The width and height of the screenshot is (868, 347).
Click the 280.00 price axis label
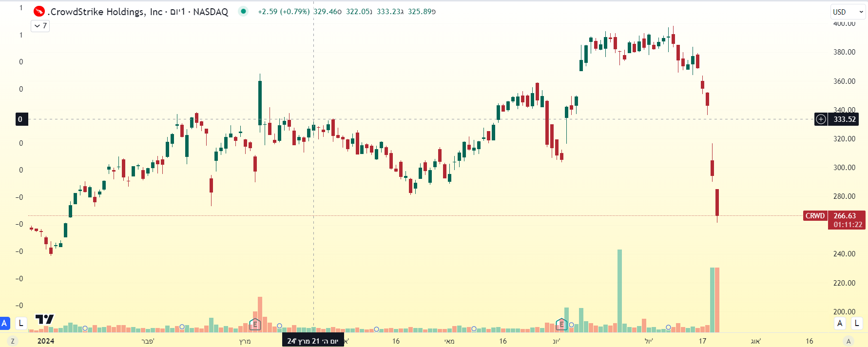pyautogui.click(x=844, y=196)
